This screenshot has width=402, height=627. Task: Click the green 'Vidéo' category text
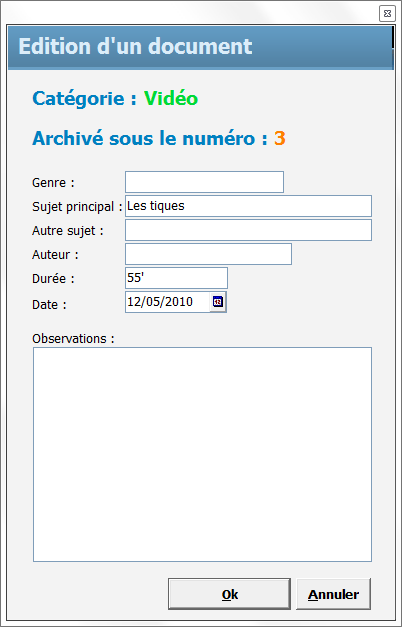point(171,98)
